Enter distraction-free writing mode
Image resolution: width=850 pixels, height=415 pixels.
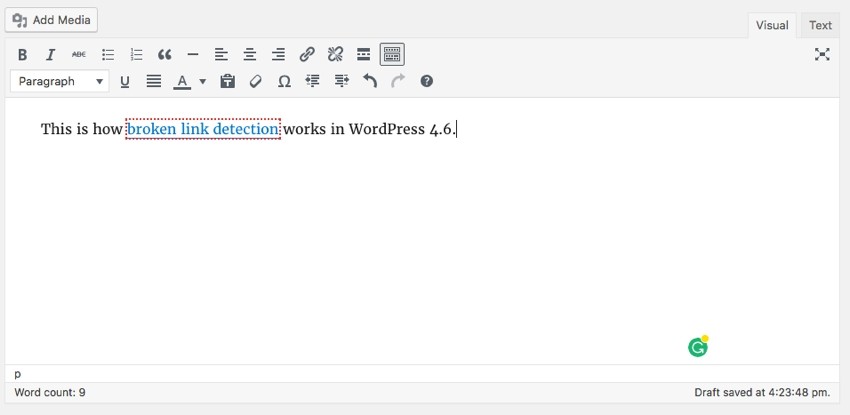point(822,54)
